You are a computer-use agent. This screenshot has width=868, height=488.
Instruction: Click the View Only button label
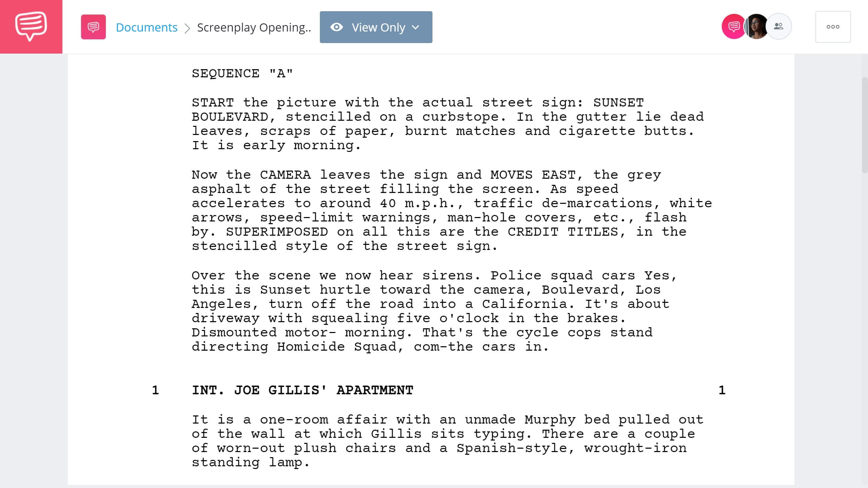[x=378, y=27]
